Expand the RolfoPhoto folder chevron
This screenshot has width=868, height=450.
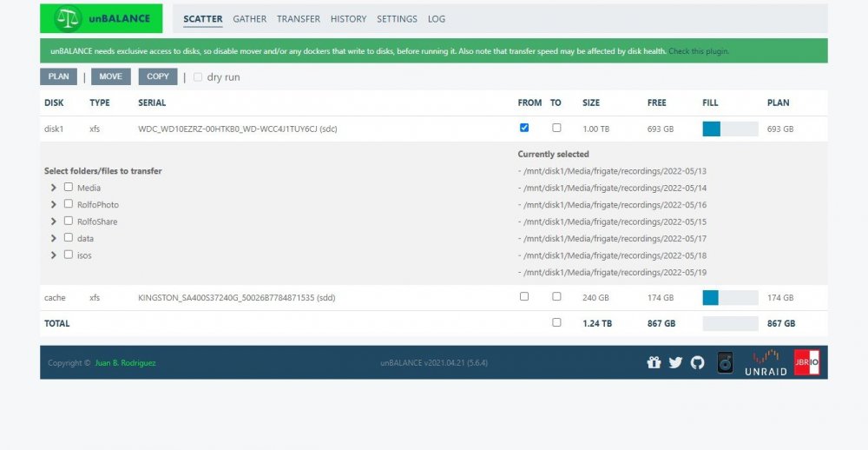(x=54, y=204)
